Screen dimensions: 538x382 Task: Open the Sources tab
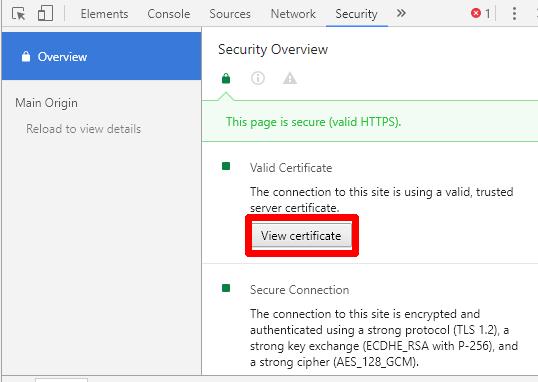tap(230, 14)
